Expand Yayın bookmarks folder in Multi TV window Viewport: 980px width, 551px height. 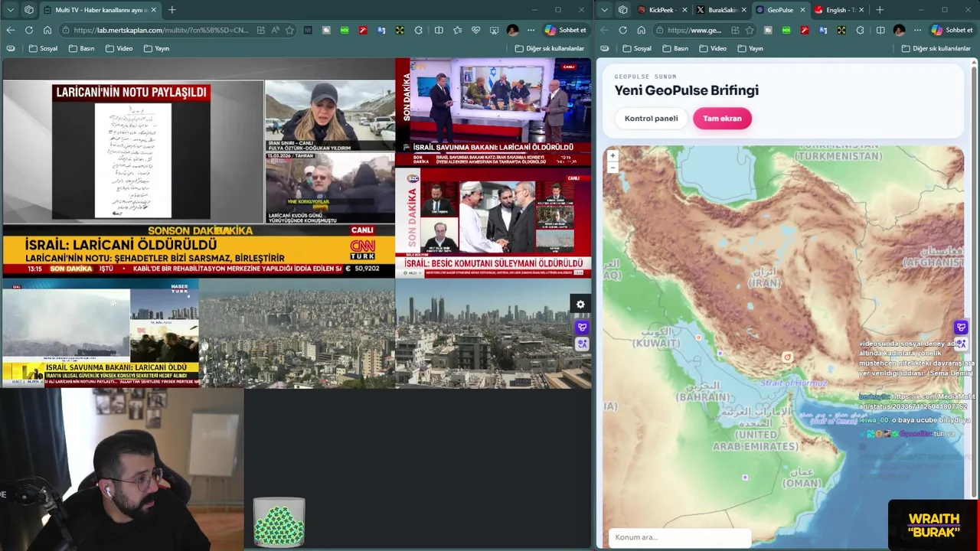[x=156, y=48]
